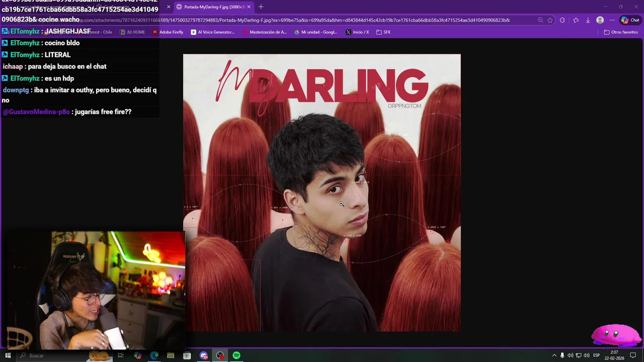Click the ESP input language indicator
This screenshot has height=362, width=644.
(x=597, y=355)
